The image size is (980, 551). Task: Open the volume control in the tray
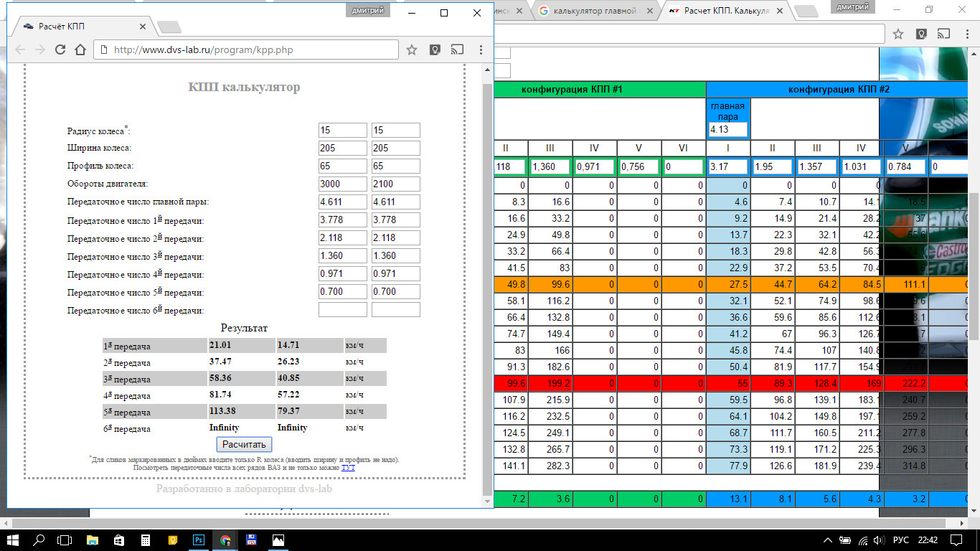[878, 540]
